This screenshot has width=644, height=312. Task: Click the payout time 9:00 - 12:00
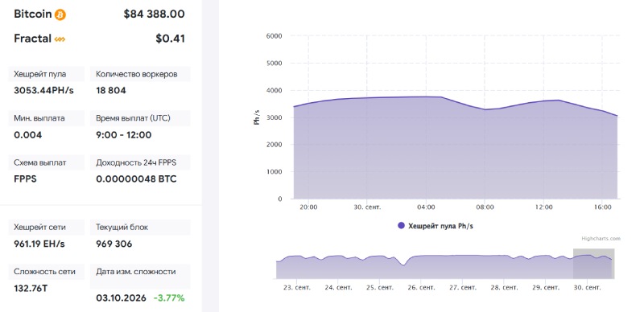pos(124,135)
